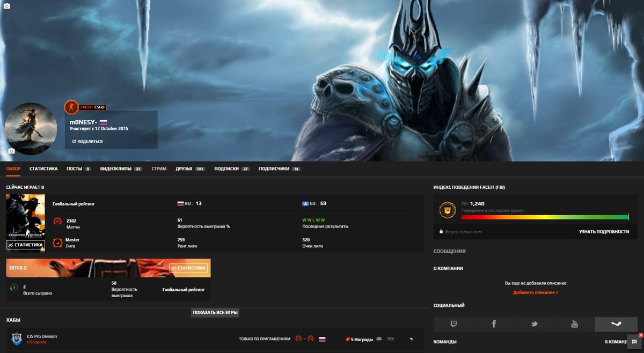
Task: Click the 2302 Матчи value
Action: tap(71, 220)
